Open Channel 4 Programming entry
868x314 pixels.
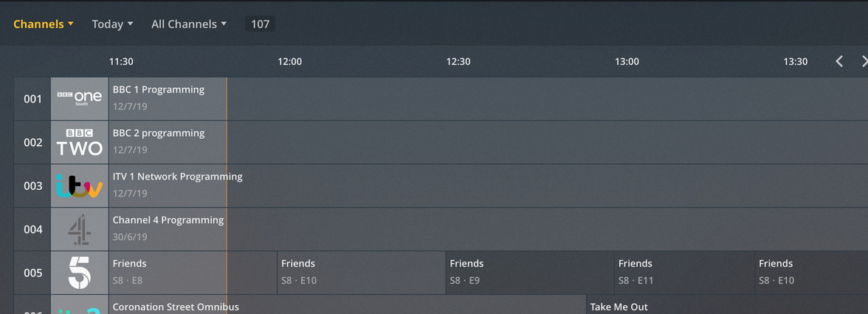(x=168, y=229)
